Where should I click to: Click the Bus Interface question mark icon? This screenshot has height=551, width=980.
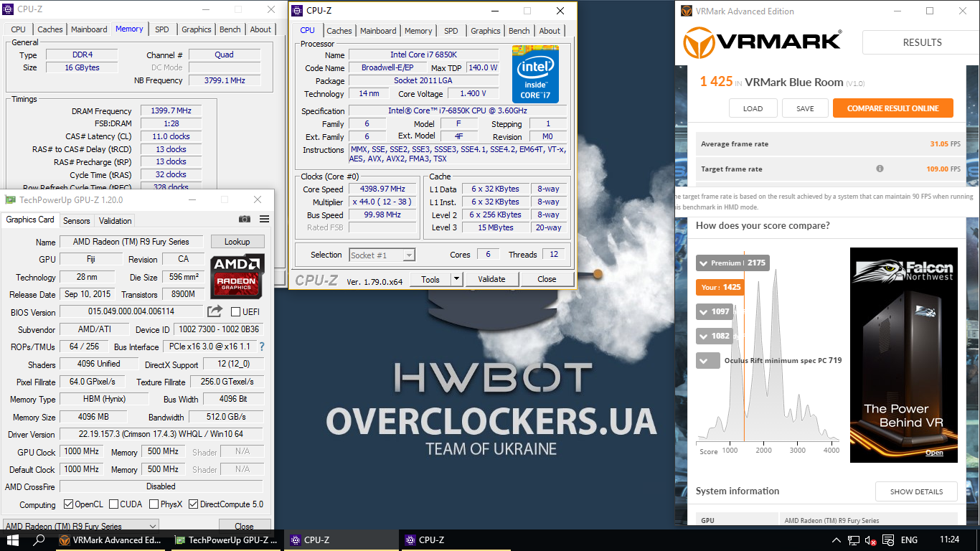point(262,347)
